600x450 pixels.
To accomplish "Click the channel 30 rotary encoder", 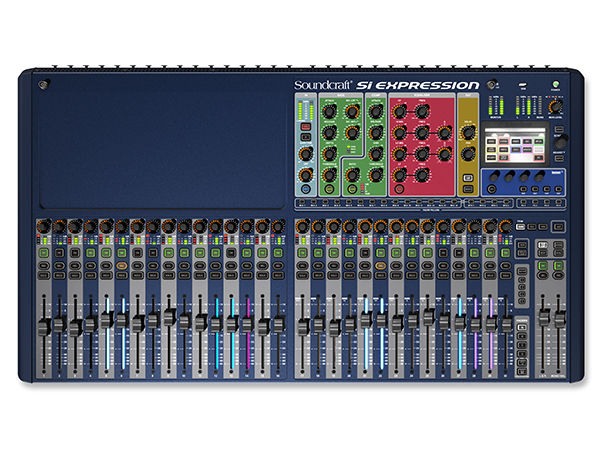I will point(505,227).
